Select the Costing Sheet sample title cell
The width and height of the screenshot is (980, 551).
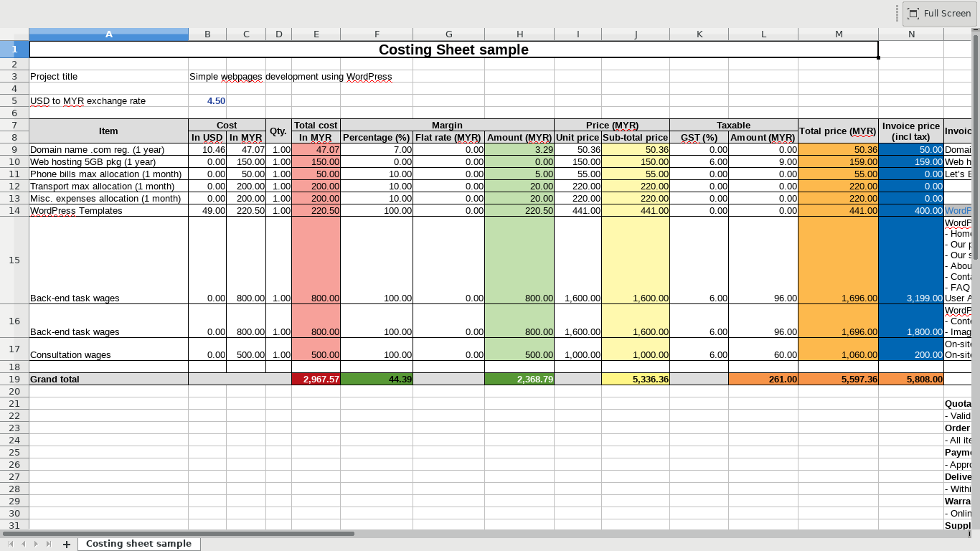(453, 50)
